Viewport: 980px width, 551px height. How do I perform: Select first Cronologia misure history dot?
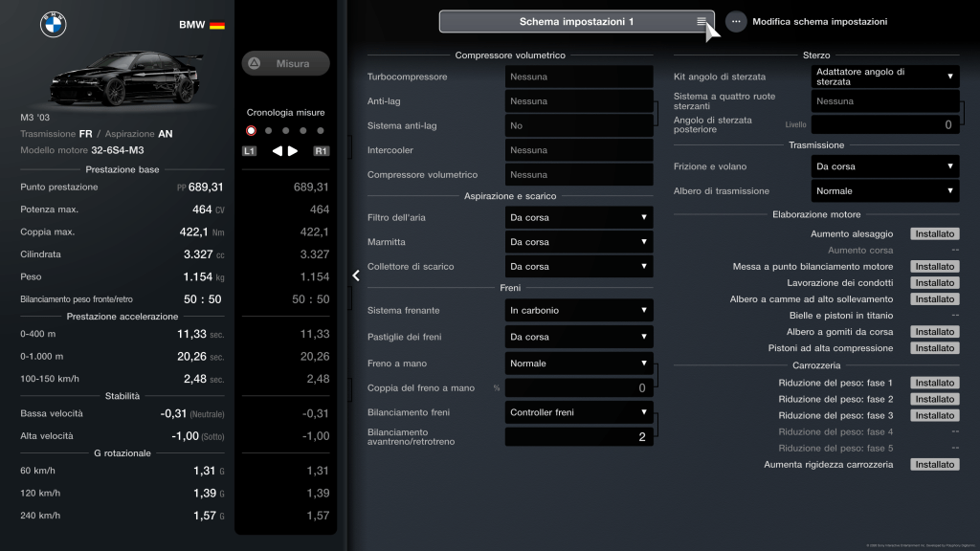[251, 131]
